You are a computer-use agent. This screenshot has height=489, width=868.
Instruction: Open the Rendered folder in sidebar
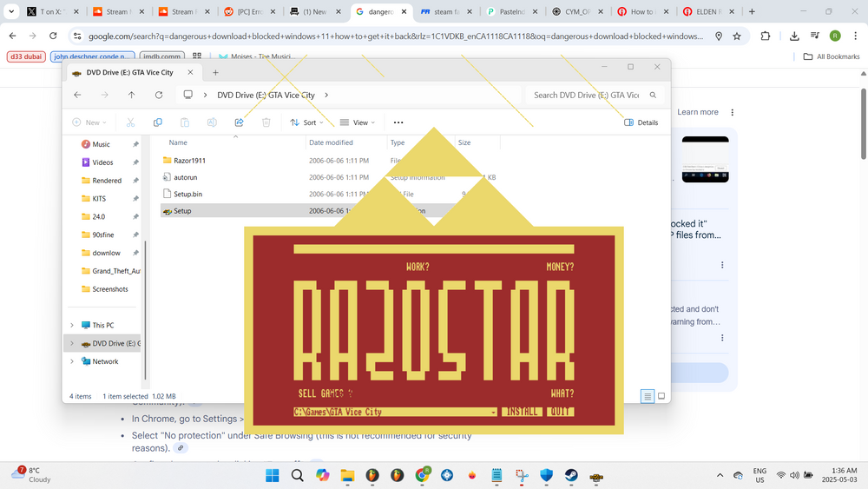(106, 181)
